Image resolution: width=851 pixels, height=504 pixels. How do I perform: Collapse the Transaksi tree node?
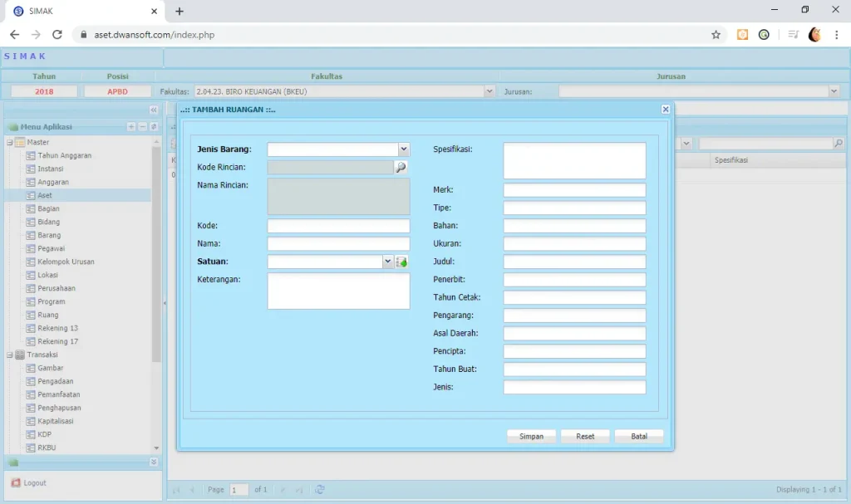[x=10, y=355]
